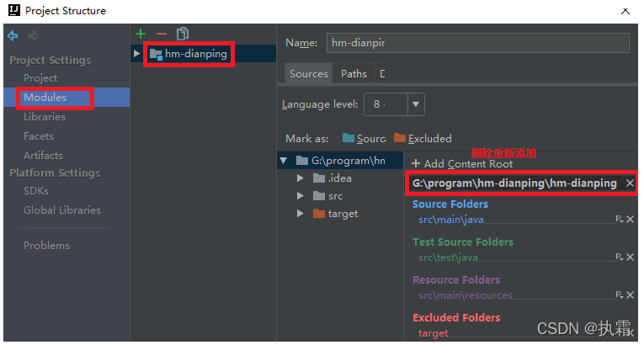Screen dimensions: 644x345
Task: Select the hm-dianping module
Action: click(x=196, y=54)
